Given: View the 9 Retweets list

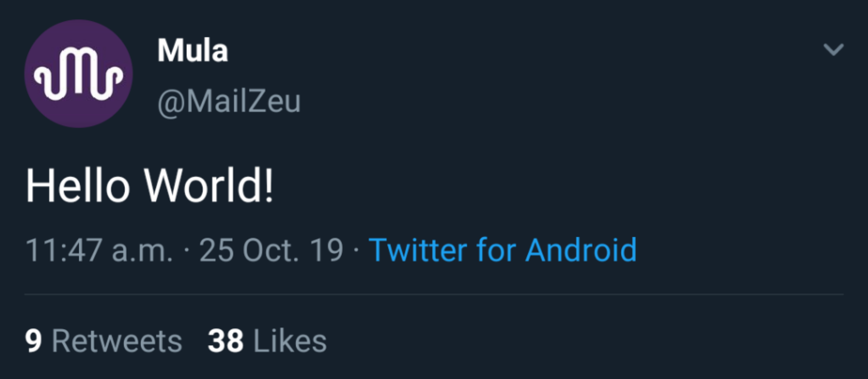Looking at the screenshot, I should (x=103, y=341).
